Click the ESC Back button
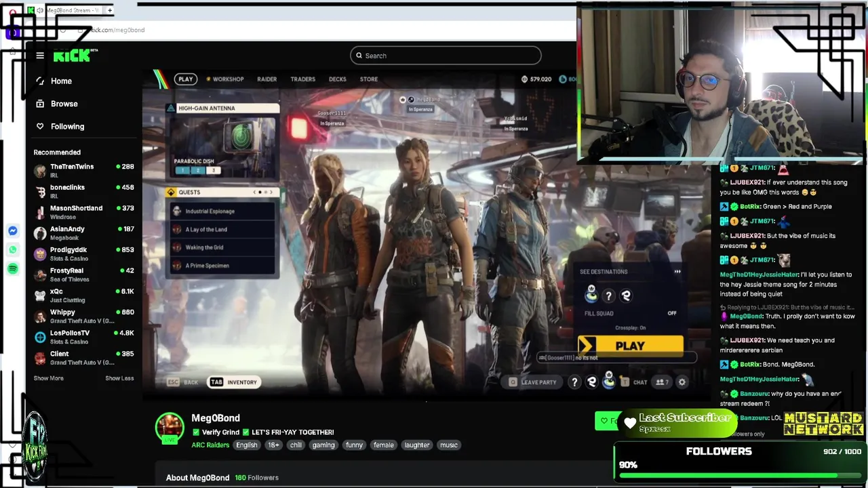The height and width of the screenshot is (488, 868). [182, 382]
